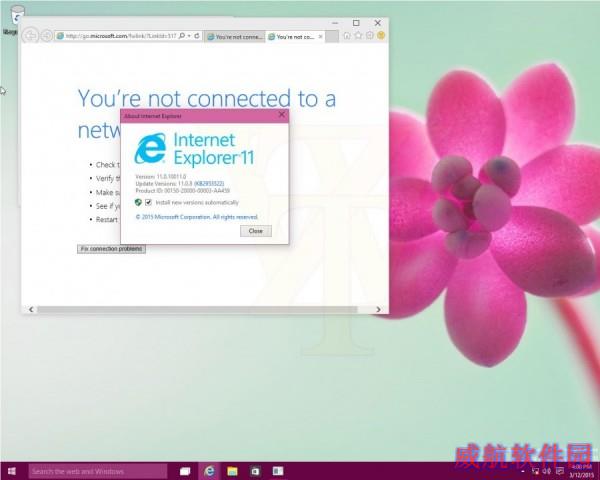Viewport: 600px width, 480px height.
Task: Click the volume speaker tray icon
Action: pyautogui.click(x=547, y=471)
